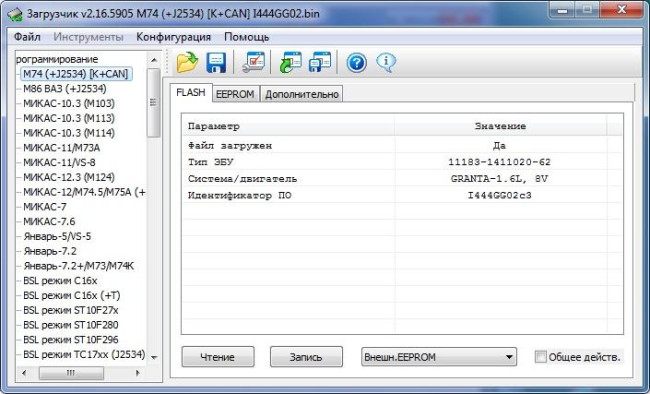Select BSL режим ST10F27x entry

click(70, 310)
